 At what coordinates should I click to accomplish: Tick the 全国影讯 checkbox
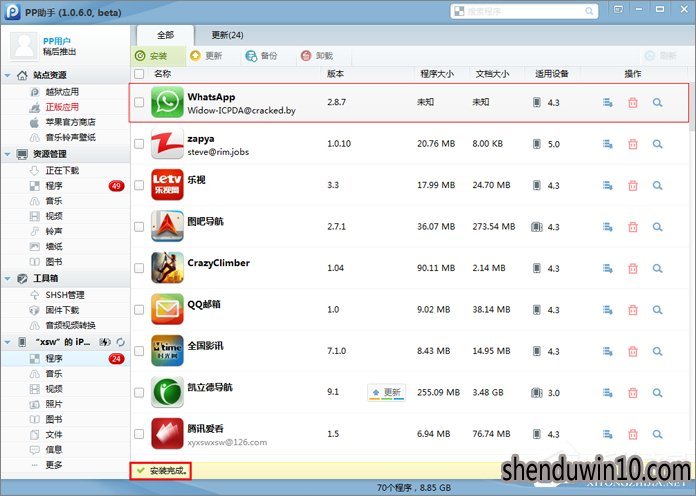pyautogui.click(x=139, y=351)
